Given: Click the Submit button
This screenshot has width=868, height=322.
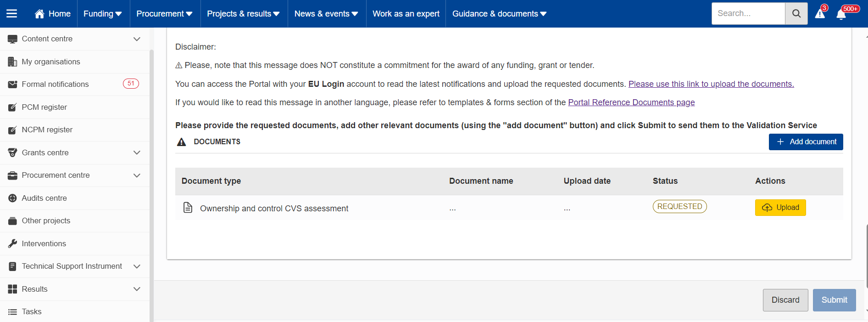Looking at the screenshot, I should click(x=834, y=300).
